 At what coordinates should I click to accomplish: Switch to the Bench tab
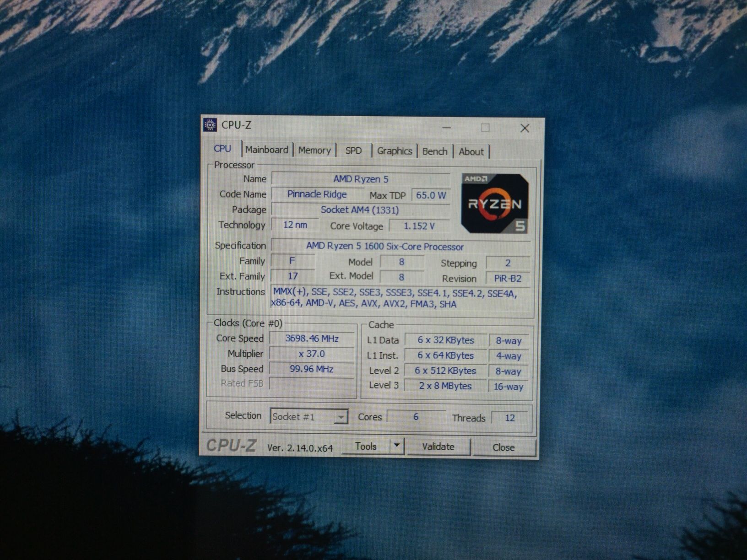point(434,152)
